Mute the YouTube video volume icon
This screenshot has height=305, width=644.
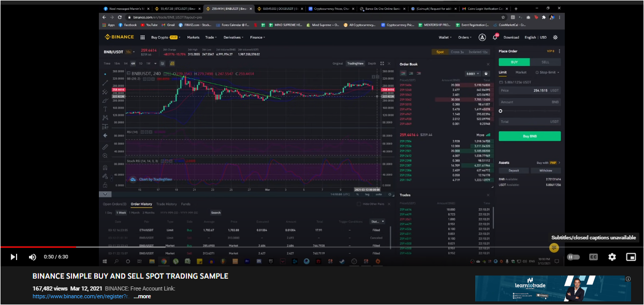[x=33, y=257]
